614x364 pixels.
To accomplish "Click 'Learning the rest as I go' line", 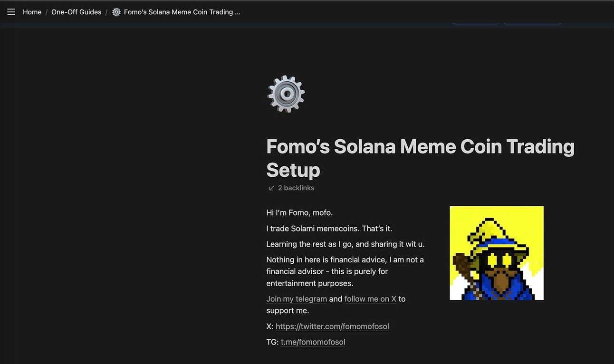I will pyautogui.click(x=345, y=244).
